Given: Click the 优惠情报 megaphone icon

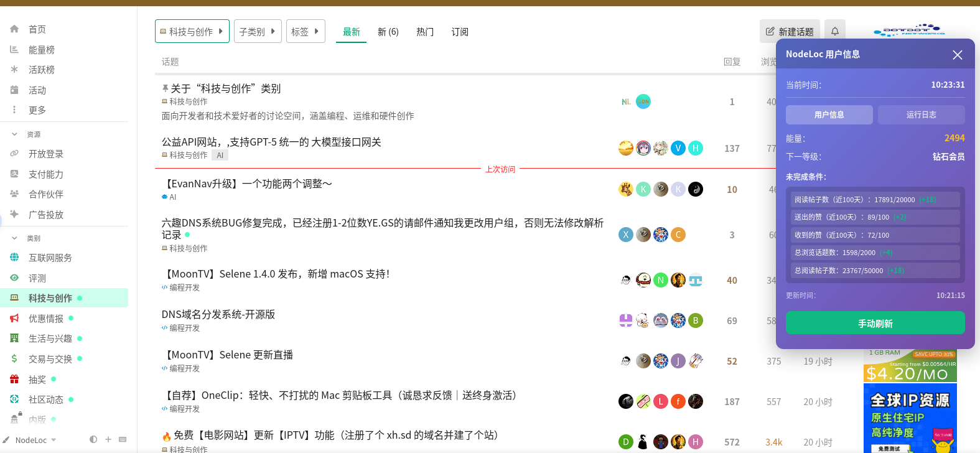Looking at the screenshot, I should [14, 319].
